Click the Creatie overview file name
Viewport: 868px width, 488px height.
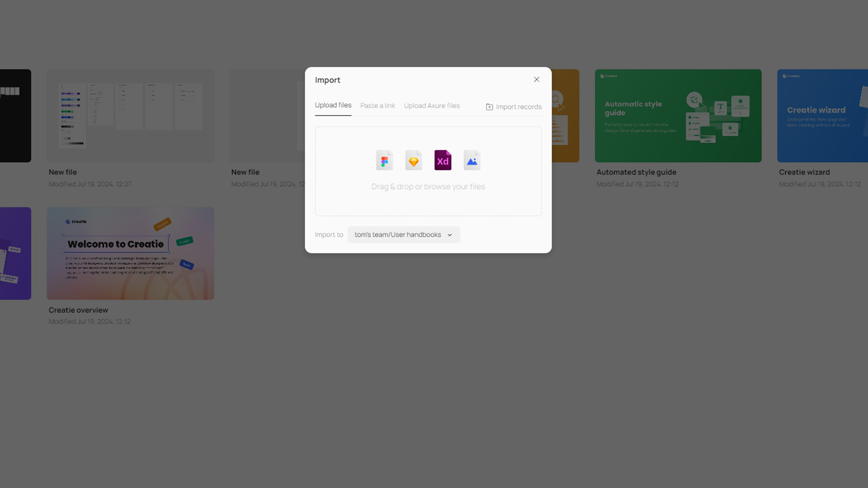tap(78, 310)
